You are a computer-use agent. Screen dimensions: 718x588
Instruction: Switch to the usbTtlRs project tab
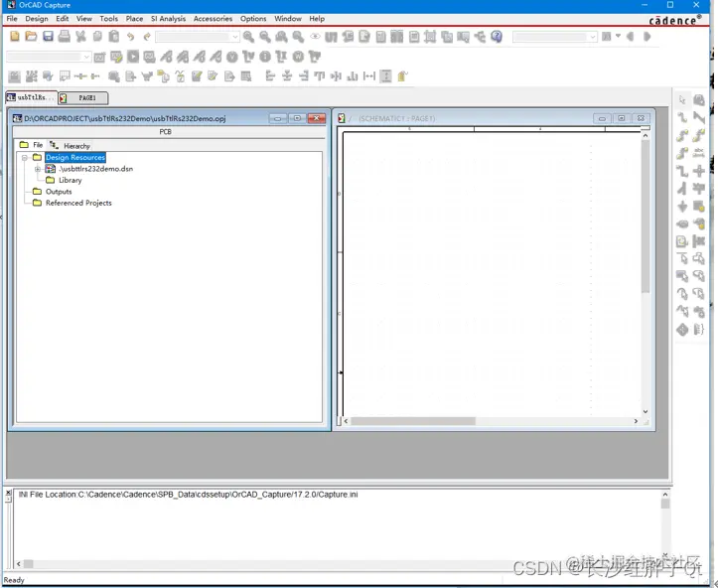(31, 97)
